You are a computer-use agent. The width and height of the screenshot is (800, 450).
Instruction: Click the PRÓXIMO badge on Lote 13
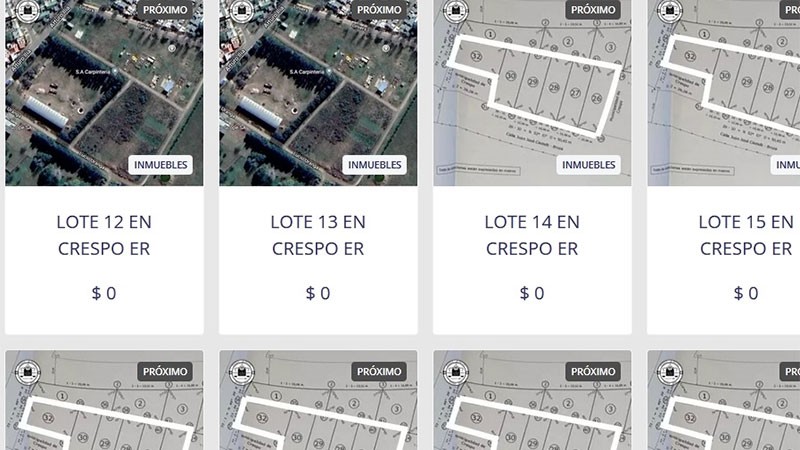tap(379, 10)
